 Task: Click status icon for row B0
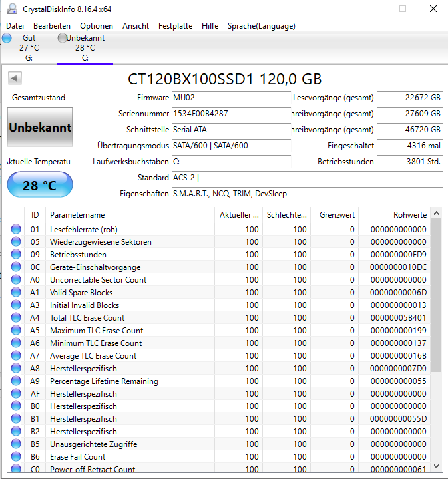pos(16,406)
